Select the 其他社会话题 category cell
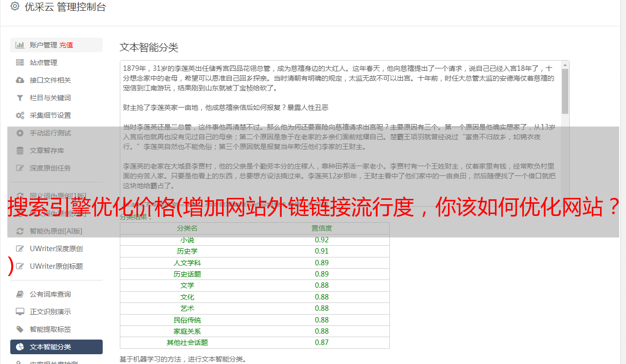626x364 pixels. pyautogui.click(x=187, y=343)
